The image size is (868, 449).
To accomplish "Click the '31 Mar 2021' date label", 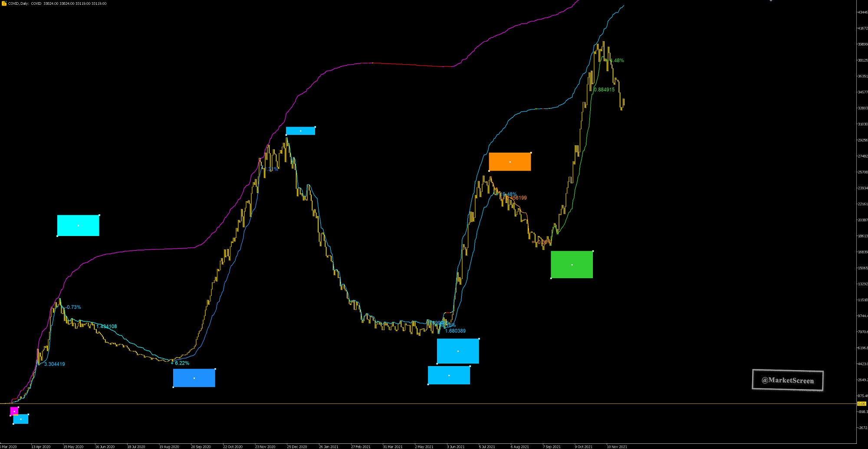I will pyautogui.click(x=393, y=447).
